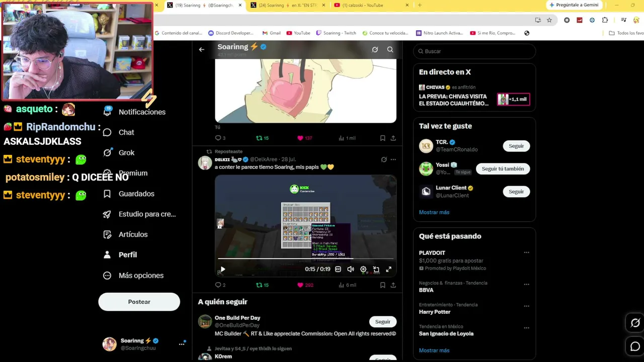Install the page as an app icon
This screenshot has width=644, height=362.
pyautogui.click(x=538, y=20)
